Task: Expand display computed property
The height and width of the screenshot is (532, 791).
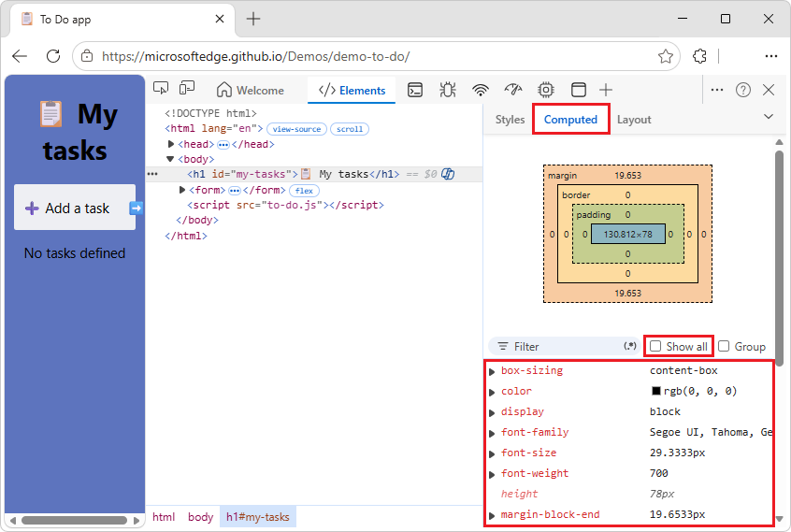Action: point(492,413)
